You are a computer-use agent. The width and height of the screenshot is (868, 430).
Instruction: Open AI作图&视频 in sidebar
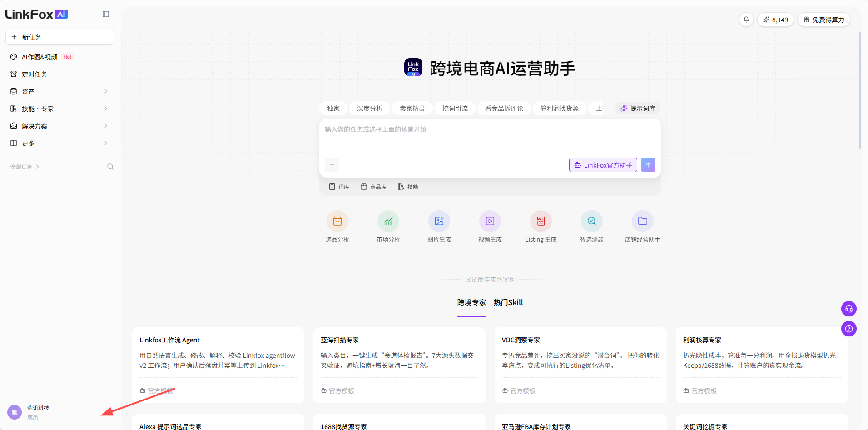click(x=60, y=57)
